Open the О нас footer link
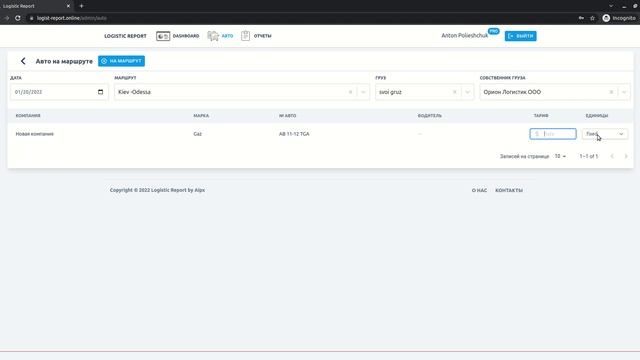This screenshot has height=360, width=640. click(479, 190)
